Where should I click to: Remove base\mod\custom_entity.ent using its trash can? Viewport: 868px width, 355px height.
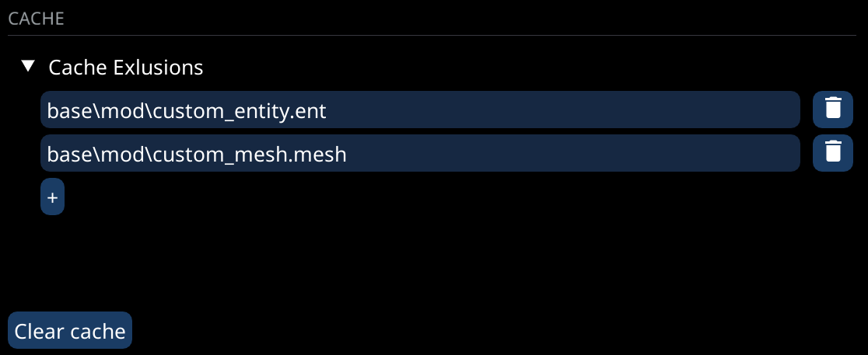832,110
